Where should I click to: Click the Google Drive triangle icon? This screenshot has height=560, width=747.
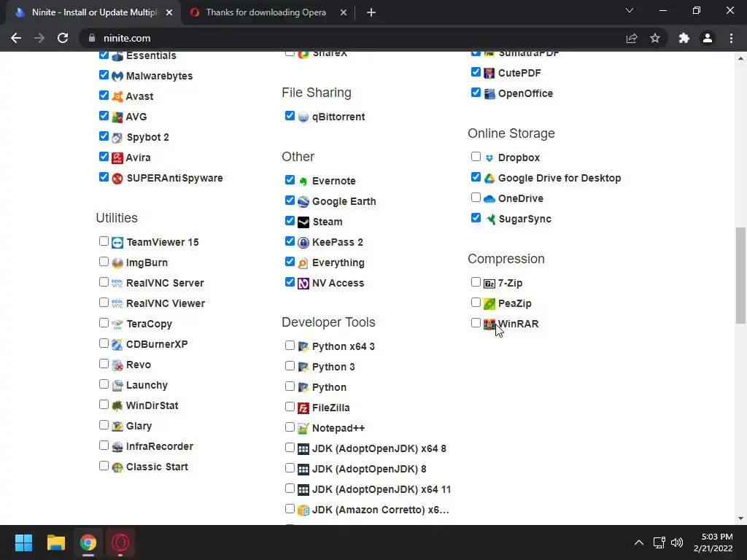pos(489,178)
